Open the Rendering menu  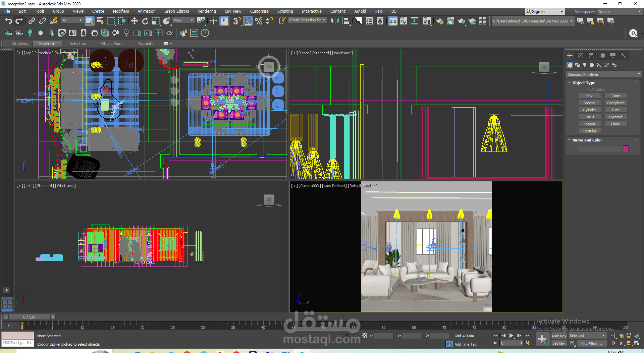206,11
